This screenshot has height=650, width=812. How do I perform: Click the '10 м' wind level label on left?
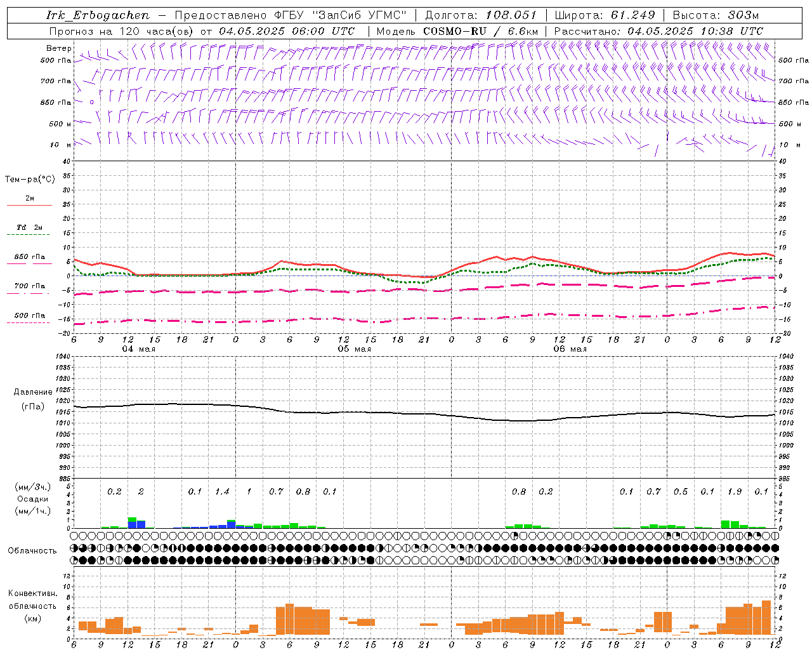point(60,145)
